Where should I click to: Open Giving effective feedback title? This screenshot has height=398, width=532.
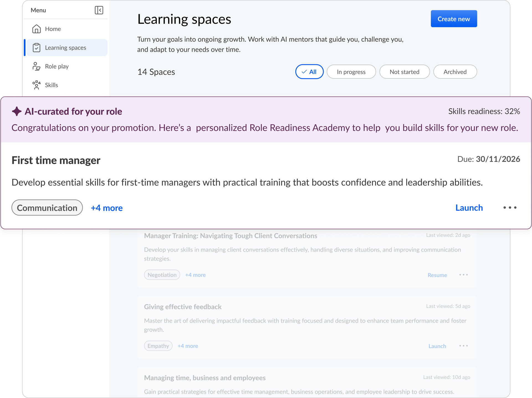pos(183,307)
